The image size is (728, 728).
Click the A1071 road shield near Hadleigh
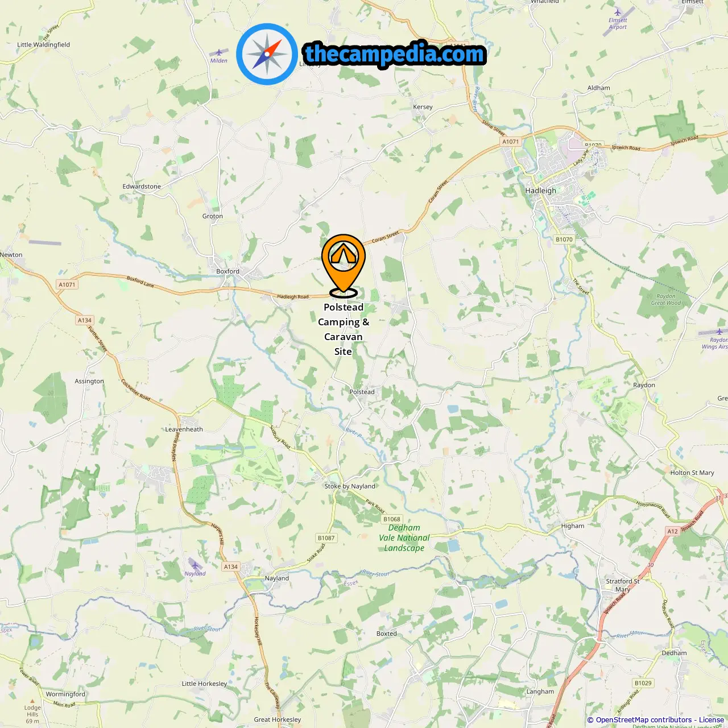[511, 142]
